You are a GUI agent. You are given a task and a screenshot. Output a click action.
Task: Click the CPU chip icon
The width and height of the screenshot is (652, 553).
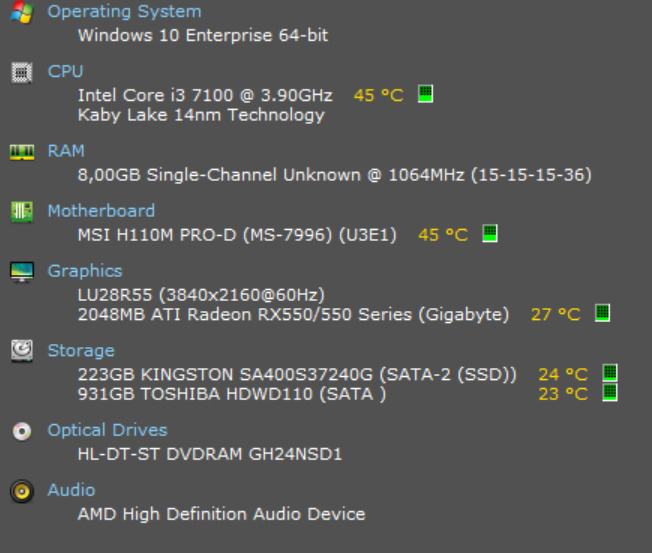(19, 72)
